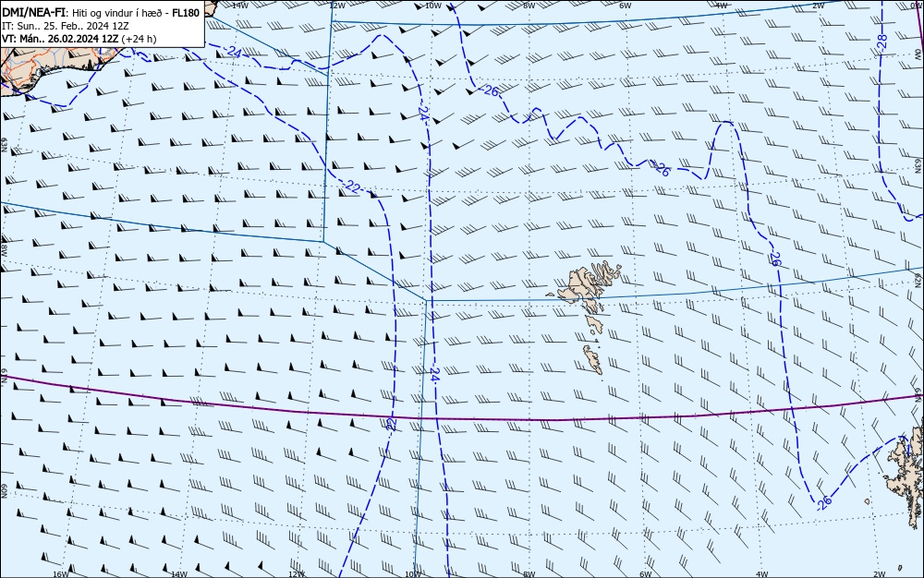The image size is (924, 578).
Task: Click the '-26' isotherm label nearest Shetland
Action: point(824,502)
